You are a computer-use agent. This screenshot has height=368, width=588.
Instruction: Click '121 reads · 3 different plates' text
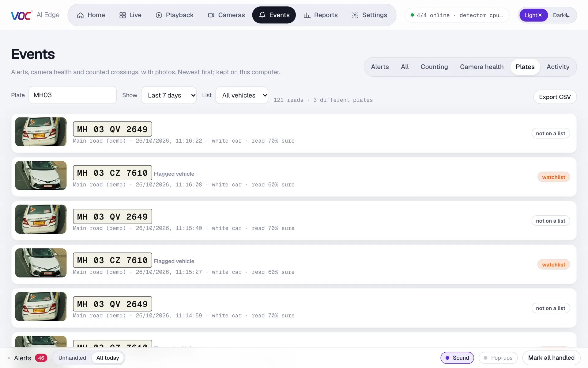click(x=323, y=100)
